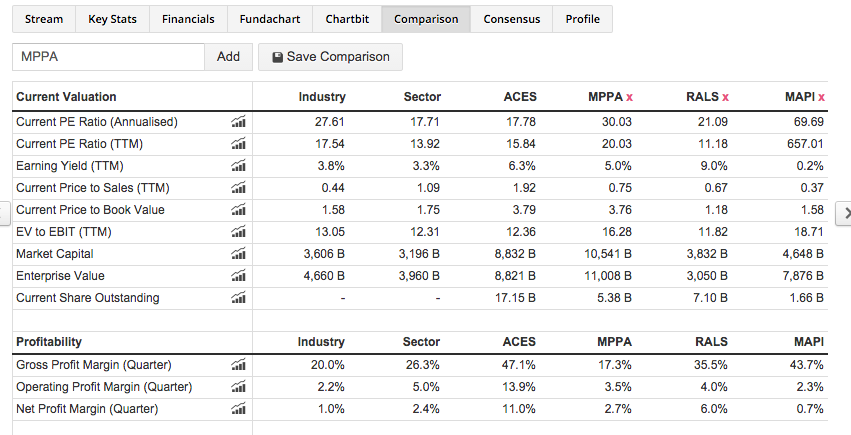Remove MPPA from comparison
Viewport: 851px width, 435px height.
click(629, 97)
